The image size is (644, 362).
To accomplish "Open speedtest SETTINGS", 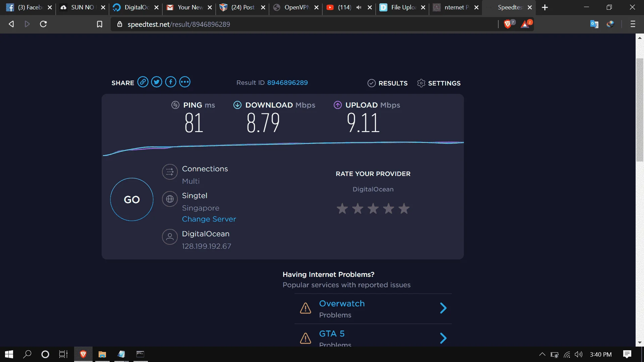I will click(439, 83).
